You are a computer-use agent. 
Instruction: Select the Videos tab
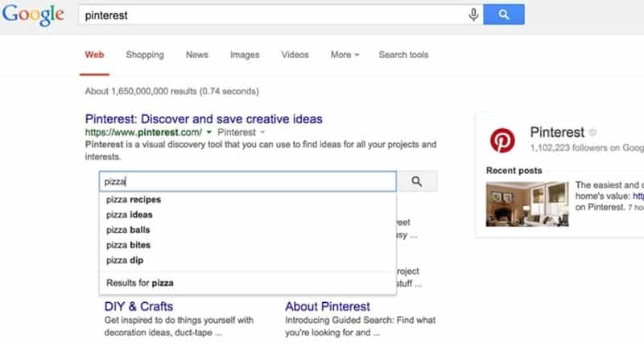click(x=295, y=55)
